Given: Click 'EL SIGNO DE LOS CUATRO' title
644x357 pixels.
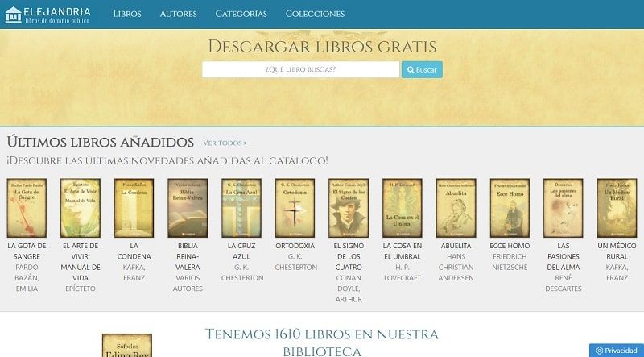Looking at the screenshot, I should click(349, 256).
